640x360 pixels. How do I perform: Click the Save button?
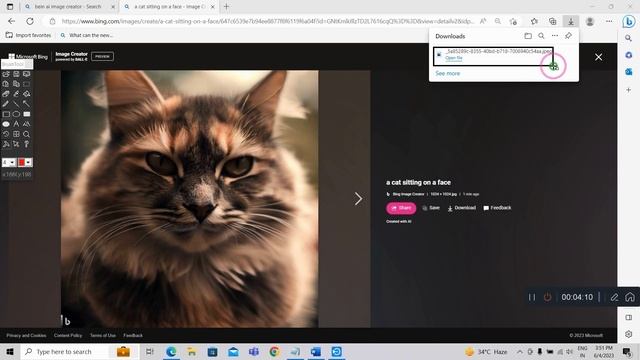431,208
